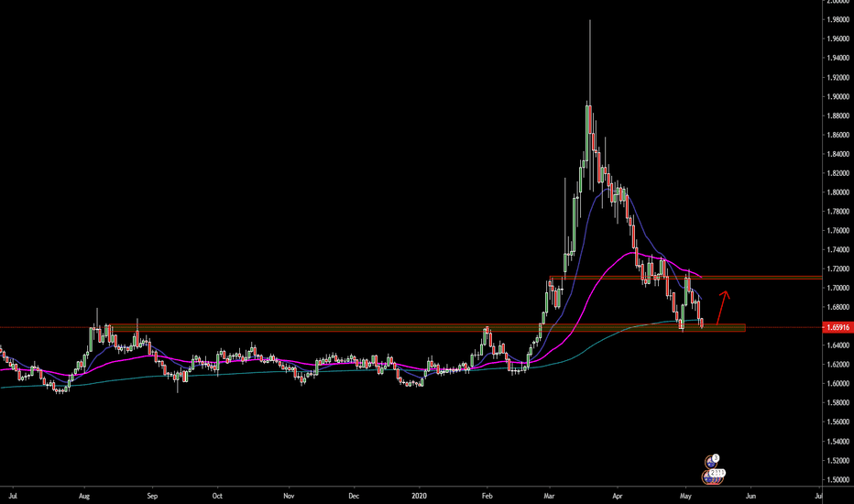This screenshot has width=854, height=504.
Task: Select the upper resistance rectangle near 1.71
Action: [685, 278]
